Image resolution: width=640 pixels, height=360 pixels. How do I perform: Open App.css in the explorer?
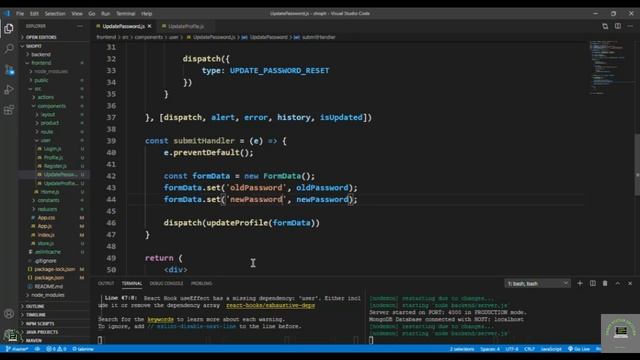tap(46, 218)
